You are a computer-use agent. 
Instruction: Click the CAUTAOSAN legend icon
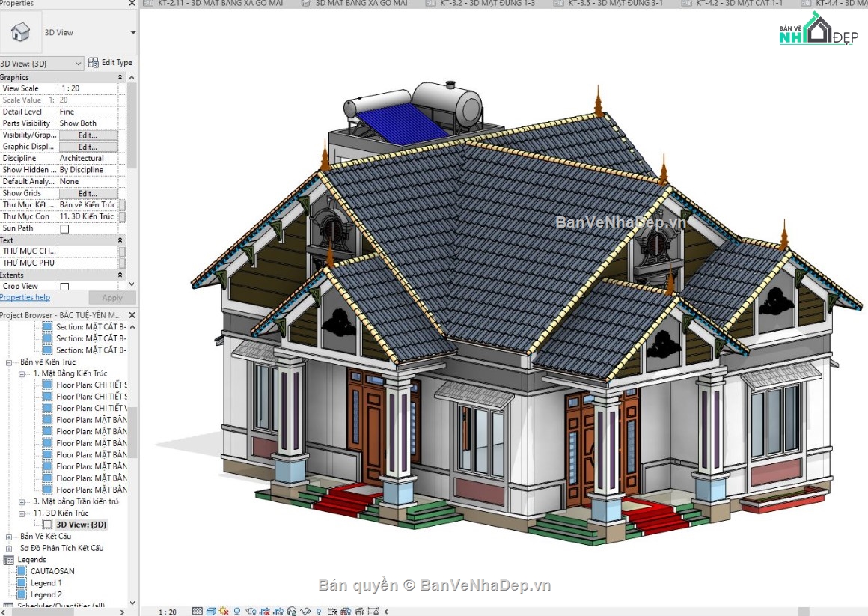point(22,571)
